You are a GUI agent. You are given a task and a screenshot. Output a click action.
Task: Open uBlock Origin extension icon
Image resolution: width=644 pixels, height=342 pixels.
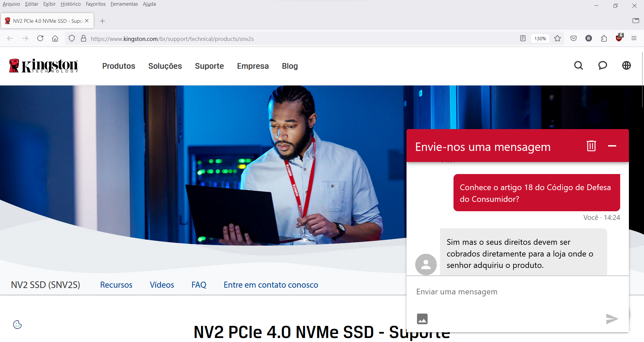[619, 38]
